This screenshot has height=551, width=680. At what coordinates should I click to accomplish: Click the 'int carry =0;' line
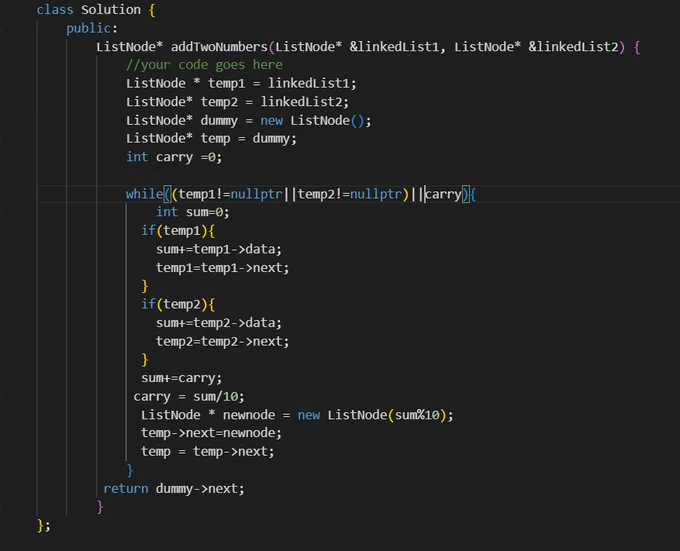tap(174, 157)
